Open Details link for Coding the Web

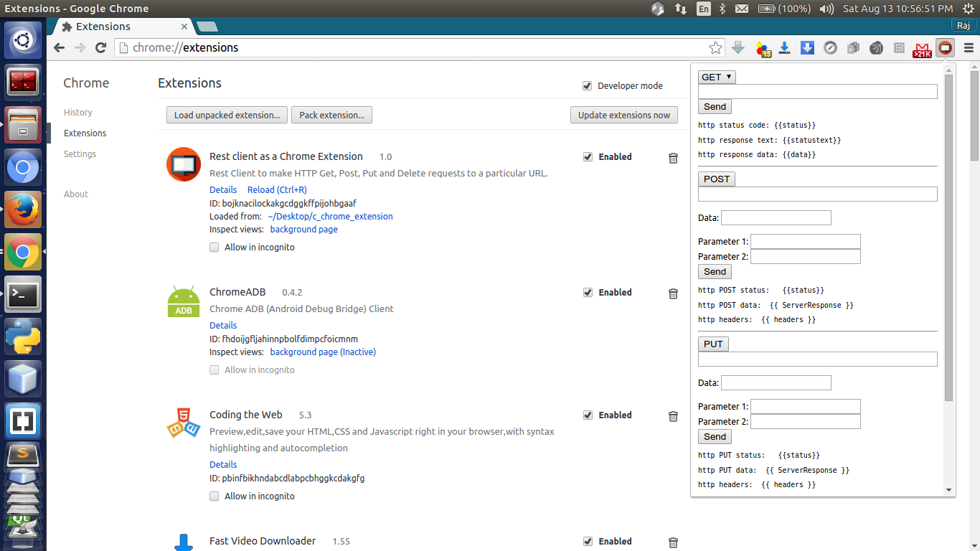pos(223,465)
